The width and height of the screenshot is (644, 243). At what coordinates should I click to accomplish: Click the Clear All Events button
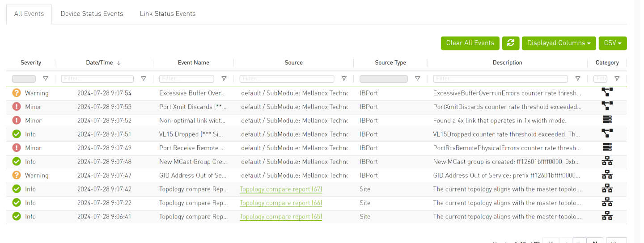click(x=470, y=43)
